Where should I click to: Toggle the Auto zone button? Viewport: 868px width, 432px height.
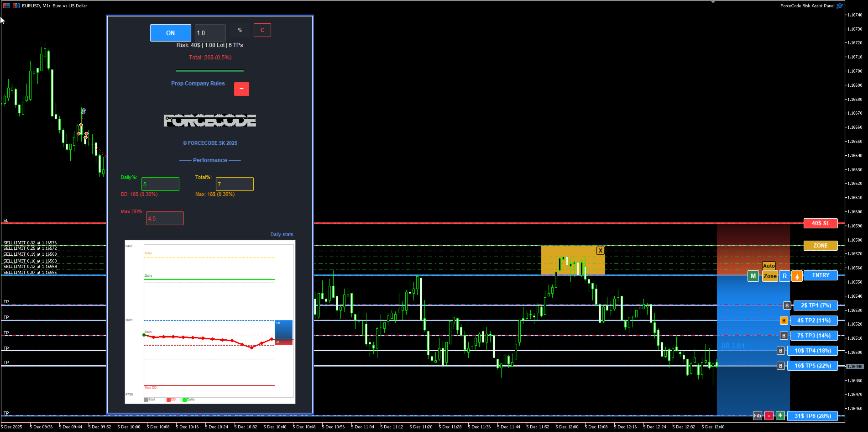[769, 266]
